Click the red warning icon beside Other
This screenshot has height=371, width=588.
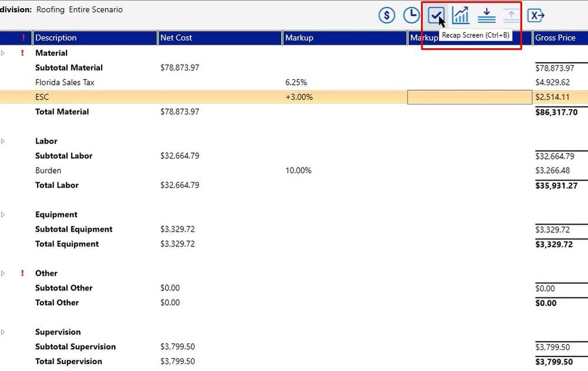coord(22,273)
